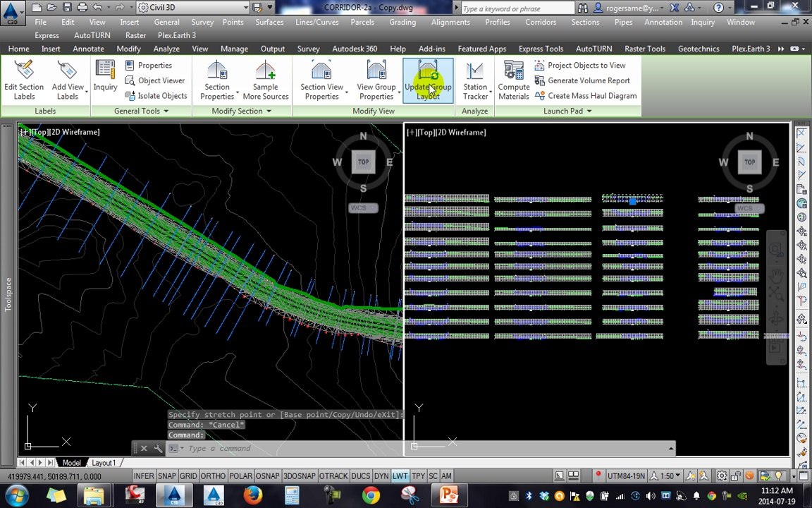Image resolution: width=812 pixels, height=508 pixels.
Task: Open Section Properties
Action: (x=217, y=80)
